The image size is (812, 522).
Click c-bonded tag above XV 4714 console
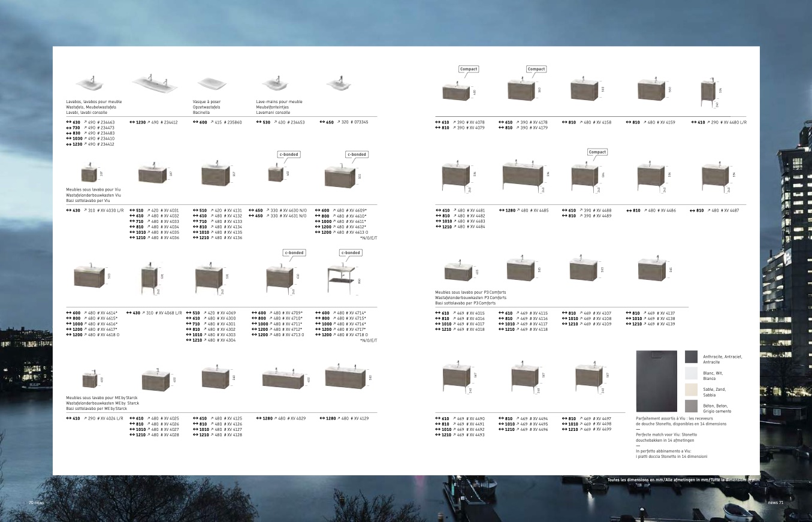pos(351,252)
